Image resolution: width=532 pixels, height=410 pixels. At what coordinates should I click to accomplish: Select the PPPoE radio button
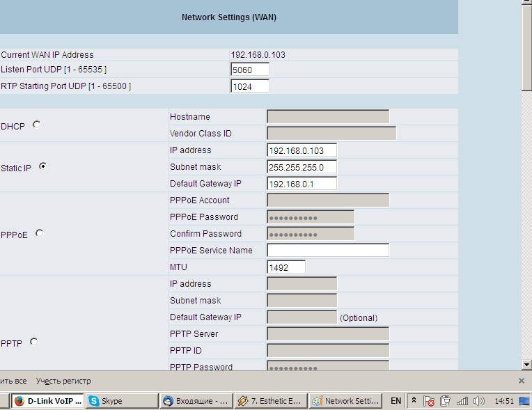pyautogui.click(x=40, y=233)
